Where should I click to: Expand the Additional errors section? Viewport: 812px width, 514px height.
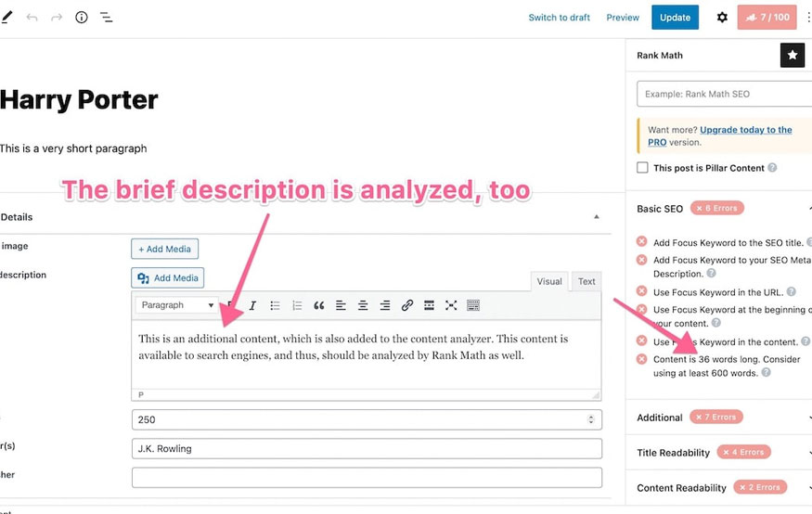(724, 418)
